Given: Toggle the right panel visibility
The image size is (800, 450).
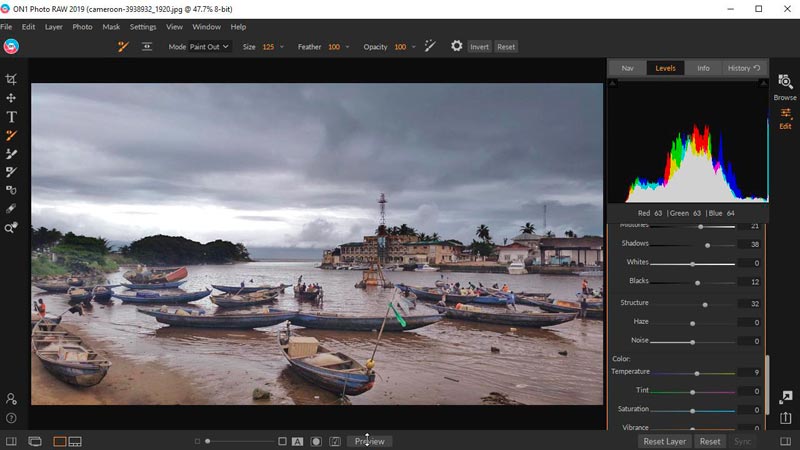Looking at the screenshot, I should (x=787, y=441).
